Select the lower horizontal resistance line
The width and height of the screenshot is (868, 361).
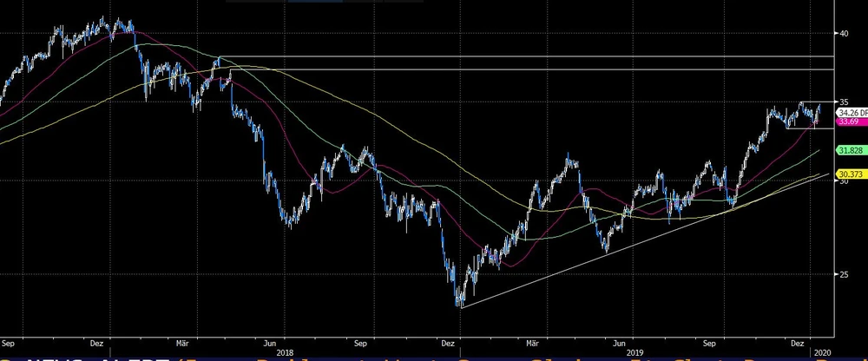click(x=521, y=69)
